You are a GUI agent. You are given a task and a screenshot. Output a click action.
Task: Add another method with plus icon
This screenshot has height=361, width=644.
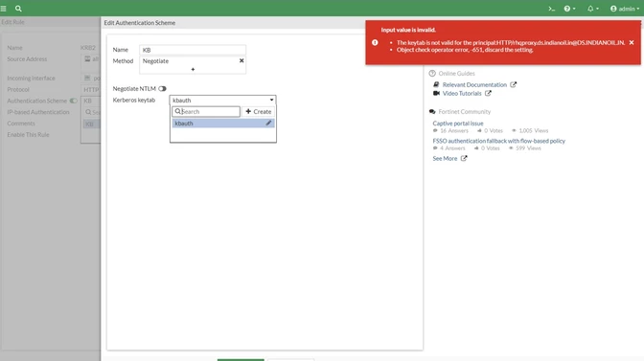point(193,69)
